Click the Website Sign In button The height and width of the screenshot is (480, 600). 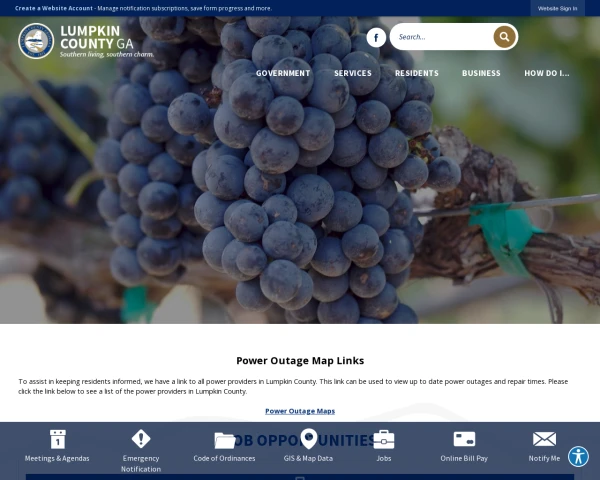[x=558, y=8]
